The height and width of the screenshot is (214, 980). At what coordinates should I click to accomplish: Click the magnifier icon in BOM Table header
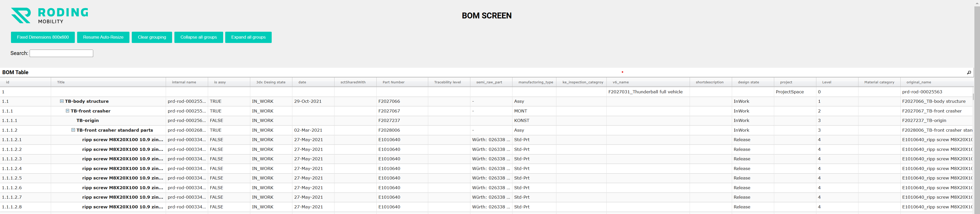pos(969,72)
